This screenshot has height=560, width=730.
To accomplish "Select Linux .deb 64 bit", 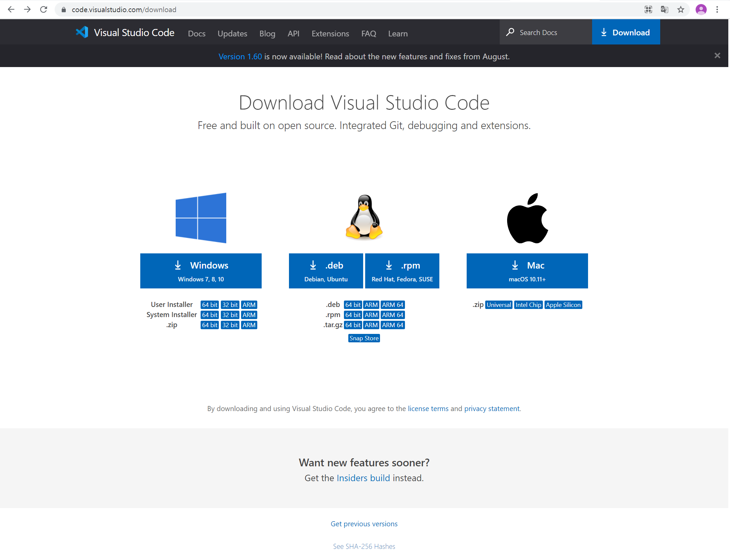I will [x=353, y=305].
